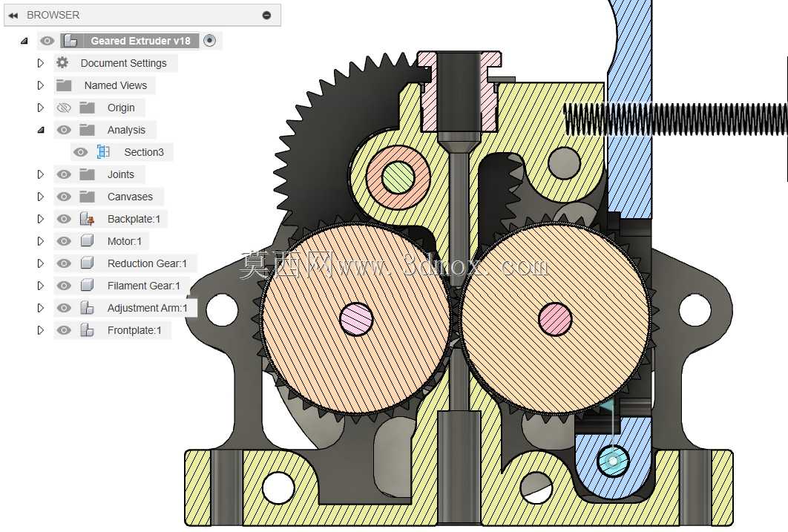Select the Geared Extruder v18 label

[140, 41]
